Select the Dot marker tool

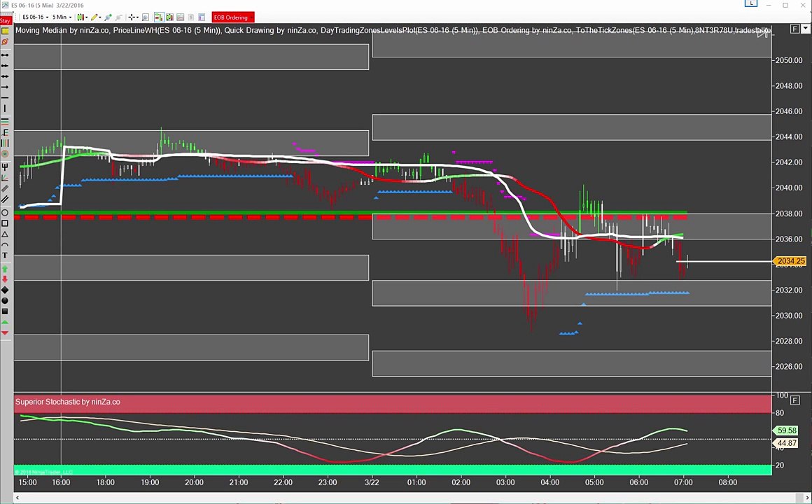point(5,300)
